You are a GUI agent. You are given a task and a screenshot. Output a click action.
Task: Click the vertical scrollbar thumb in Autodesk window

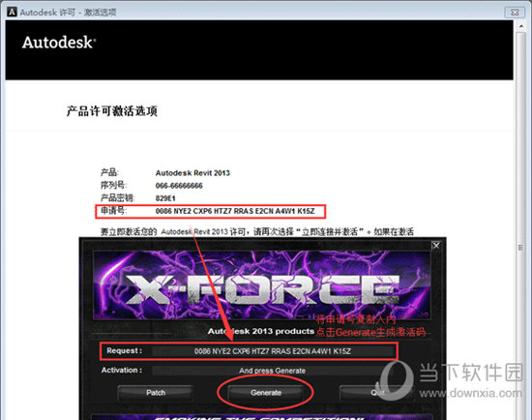tap(520, 248)
